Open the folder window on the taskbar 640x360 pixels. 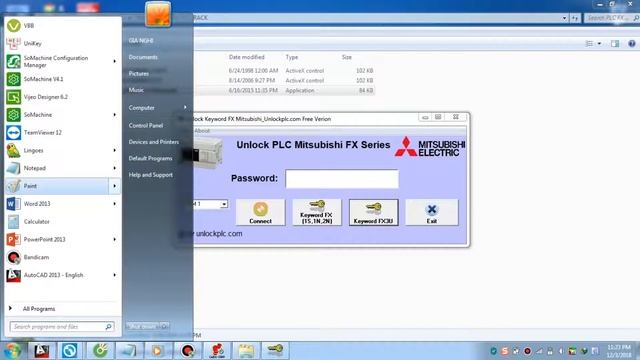(246, 350)
